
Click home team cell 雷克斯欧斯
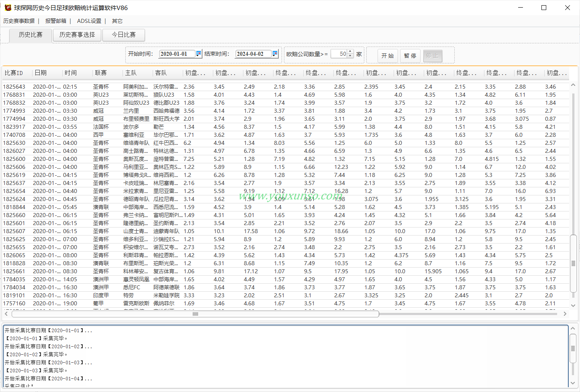[136, 303]
